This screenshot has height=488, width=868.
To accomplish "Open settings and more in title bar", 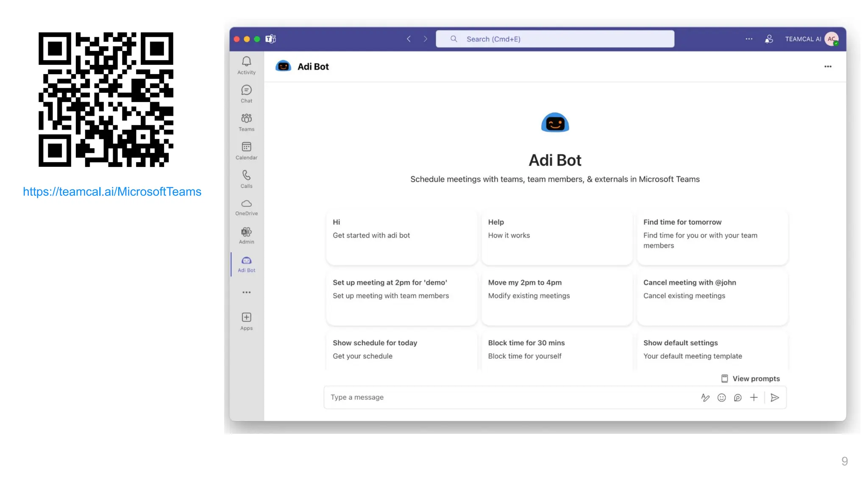I will tap(749, 39).
